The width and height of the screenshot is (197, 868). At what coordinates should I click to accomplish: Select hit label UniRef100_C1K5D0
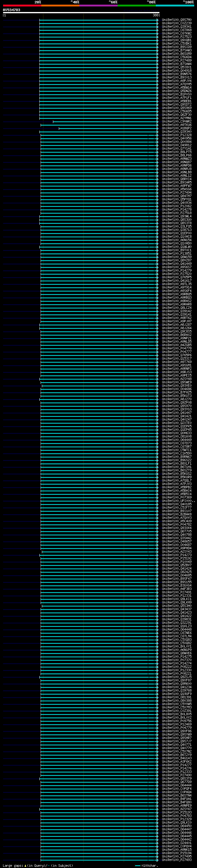coord(177,453)
